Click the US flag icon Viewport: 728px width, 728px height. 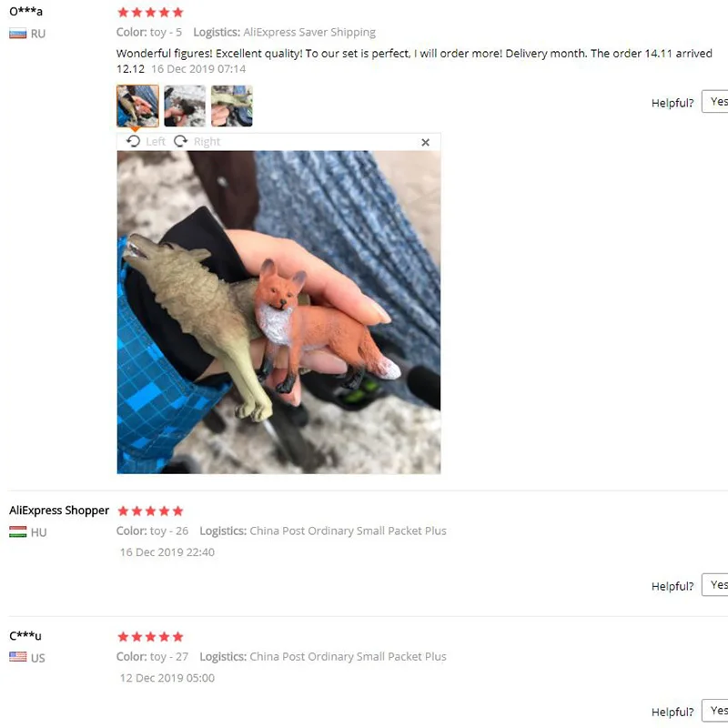pyautogui.click(x=17, y=657)
